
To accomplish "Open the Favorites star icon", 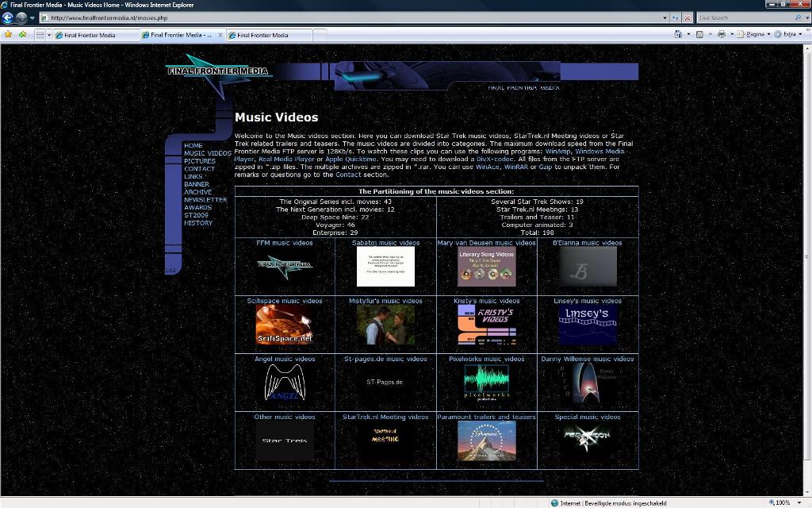I will click(8, 34).
